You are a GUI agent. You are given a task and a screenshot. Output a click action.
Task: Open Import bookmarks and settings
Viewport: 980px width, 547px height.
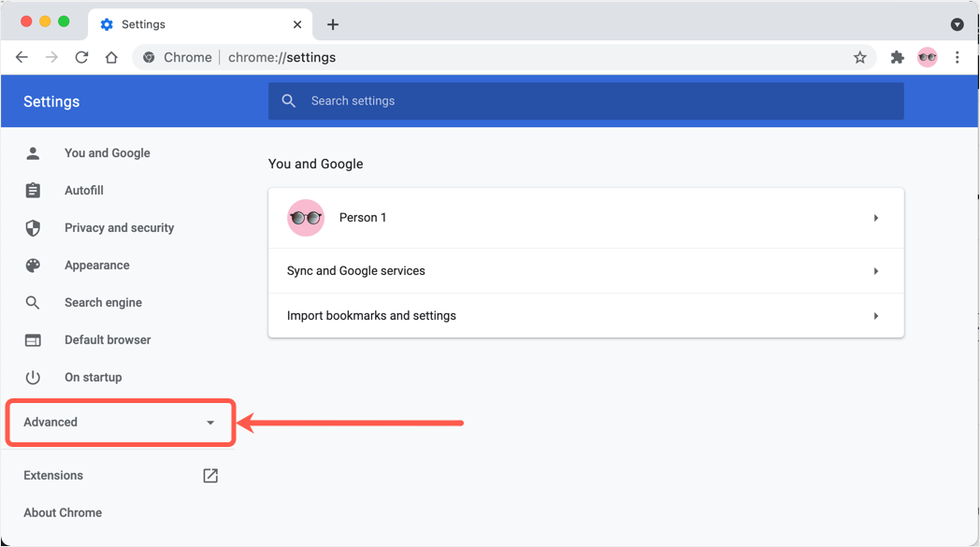(585, 316)
